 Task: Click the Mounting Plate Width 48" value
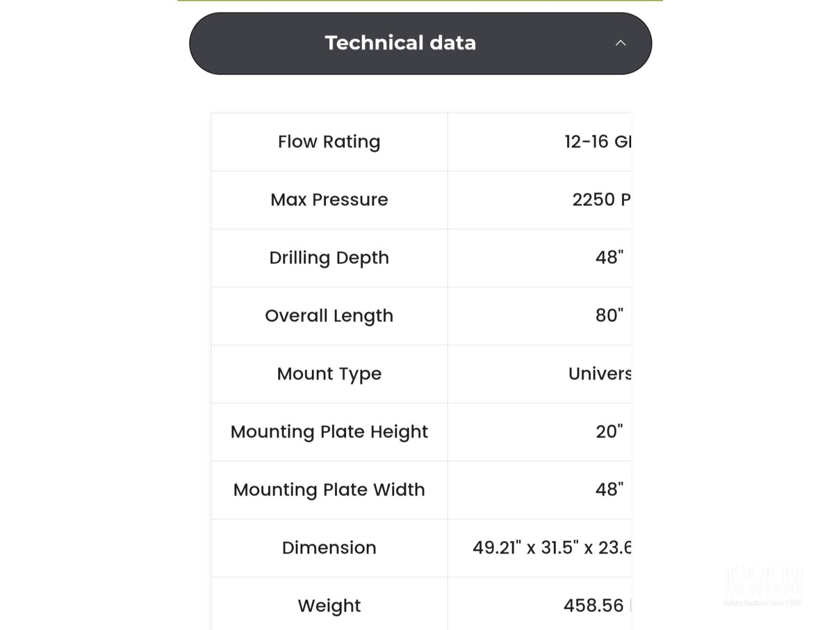(609, 490)
